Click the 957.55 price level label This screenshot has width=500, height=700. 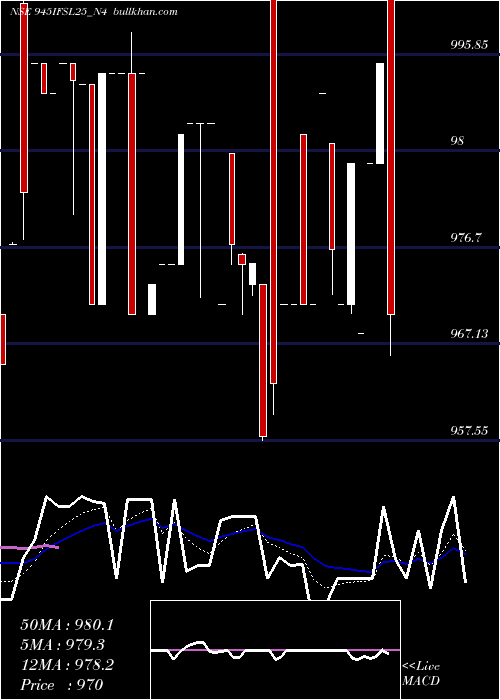click(x=469, y=431)
